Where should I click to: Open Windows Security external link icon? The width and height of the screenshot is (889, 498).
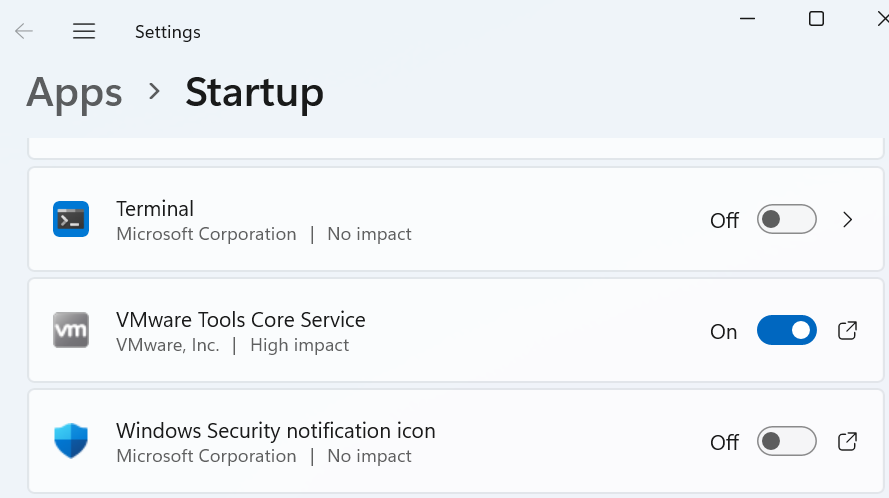click(847, 441)
